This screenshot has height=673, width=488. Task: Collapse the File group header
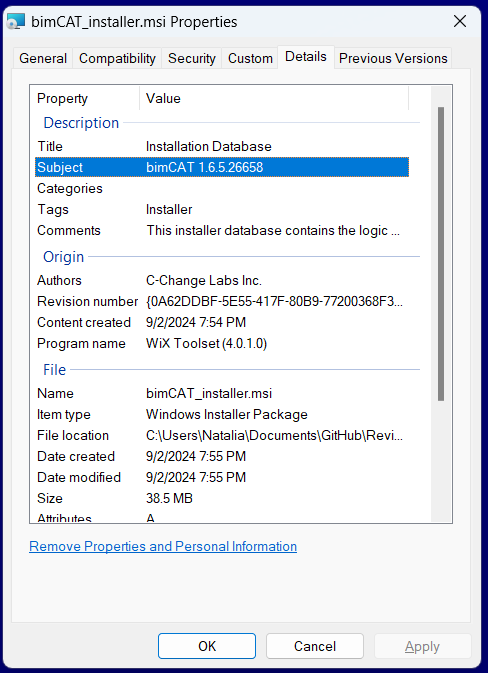tap(55, 370)
